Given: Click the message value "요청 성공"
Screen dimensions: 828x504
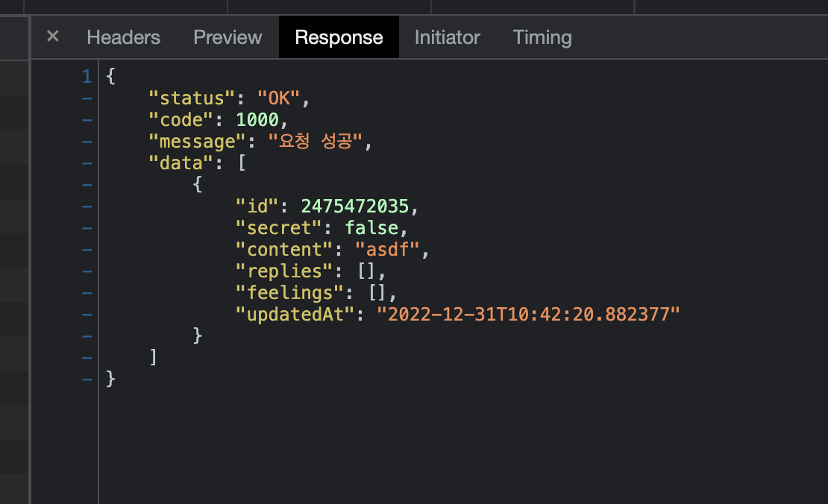Looking at the screenshot, I should tap(316, 141).
